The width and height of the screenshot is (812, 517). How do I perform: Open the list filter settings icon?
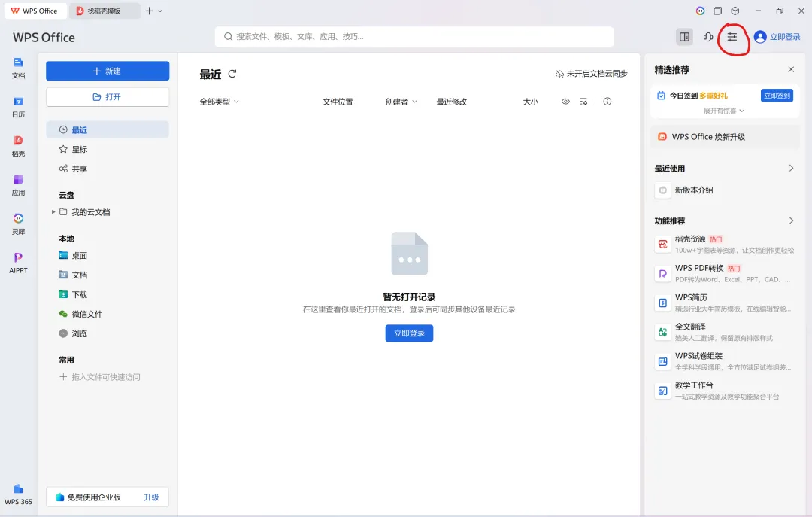[x=583, y=102]
